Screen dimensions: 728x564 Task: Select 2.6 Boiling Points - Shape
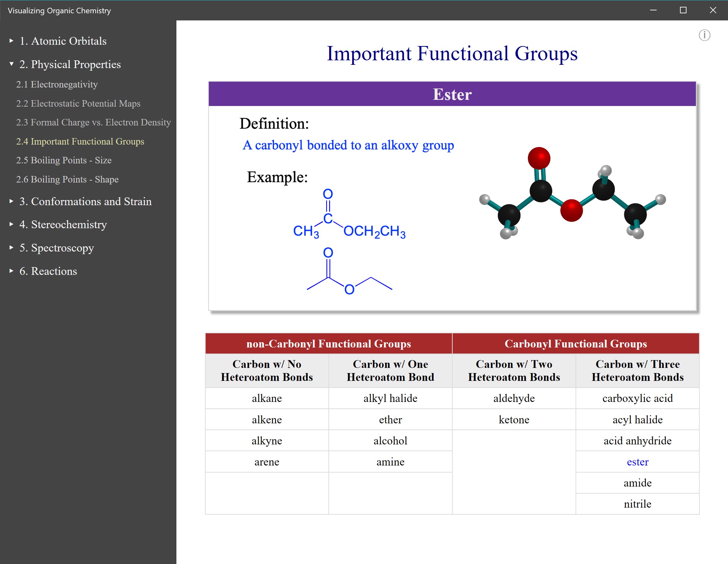point(67,179)
